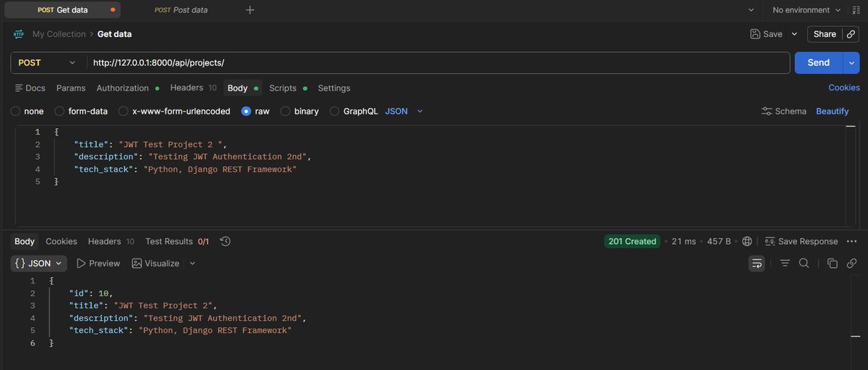Select the GraphQL body type
The image size is (868, 370).
[x=334, y=112]
